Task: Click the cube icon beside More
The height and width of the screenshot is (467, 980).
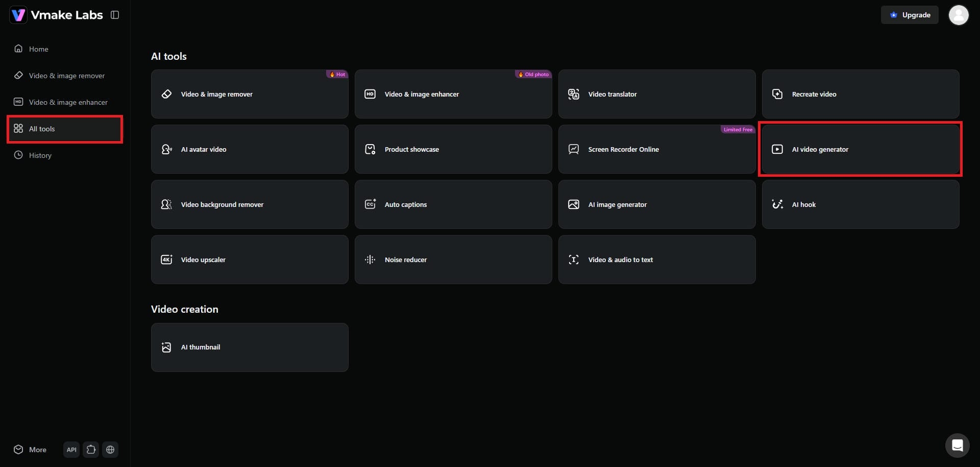Action: coord(18,449)
